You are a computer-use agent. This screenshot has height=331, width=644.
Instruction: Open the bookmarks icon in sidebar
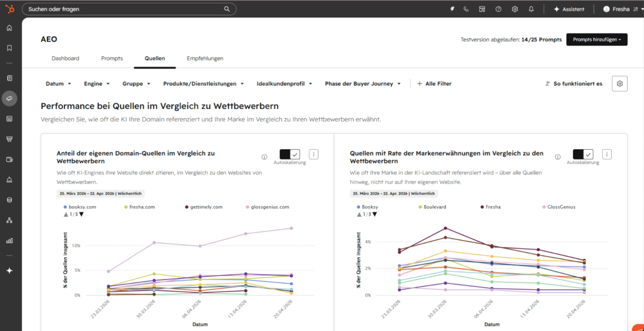click(9, 48)
